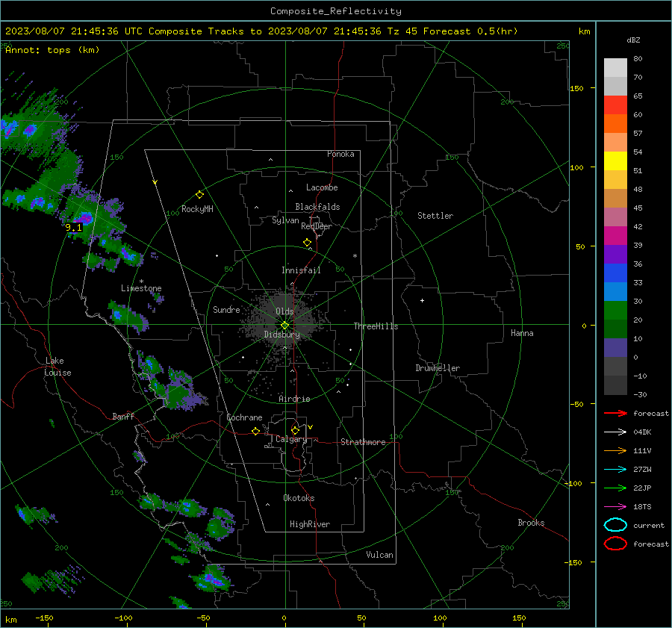Click the Lake Louise map label
672x628 pixels.
57,367
